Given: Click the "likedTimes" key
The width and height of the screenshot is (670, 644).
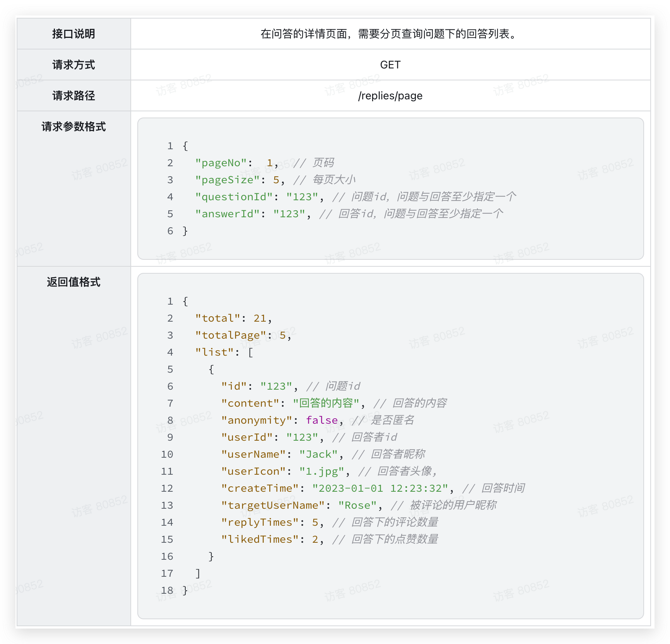Looking at the screenshot, I should pos(260,539).
